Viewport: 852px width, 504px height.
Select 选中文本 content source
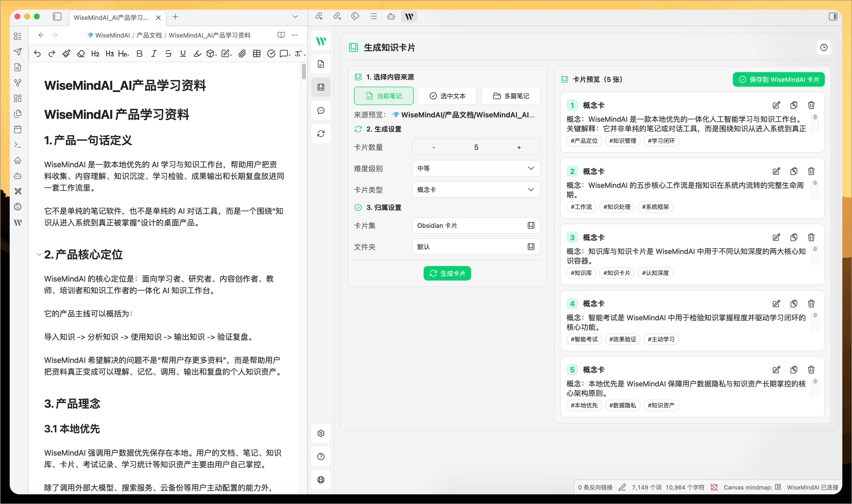point(447,96)
